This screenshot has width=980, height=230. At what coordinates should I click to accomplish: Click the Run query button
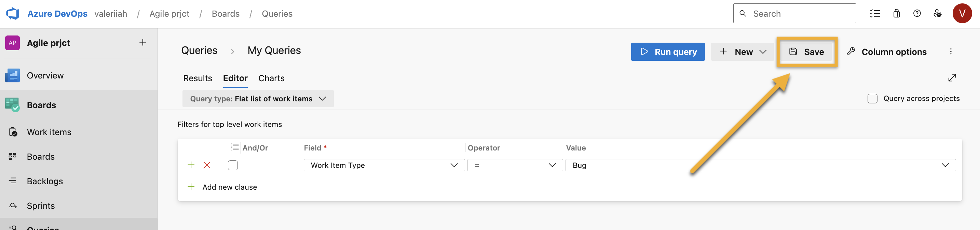(x=668, y=52)
